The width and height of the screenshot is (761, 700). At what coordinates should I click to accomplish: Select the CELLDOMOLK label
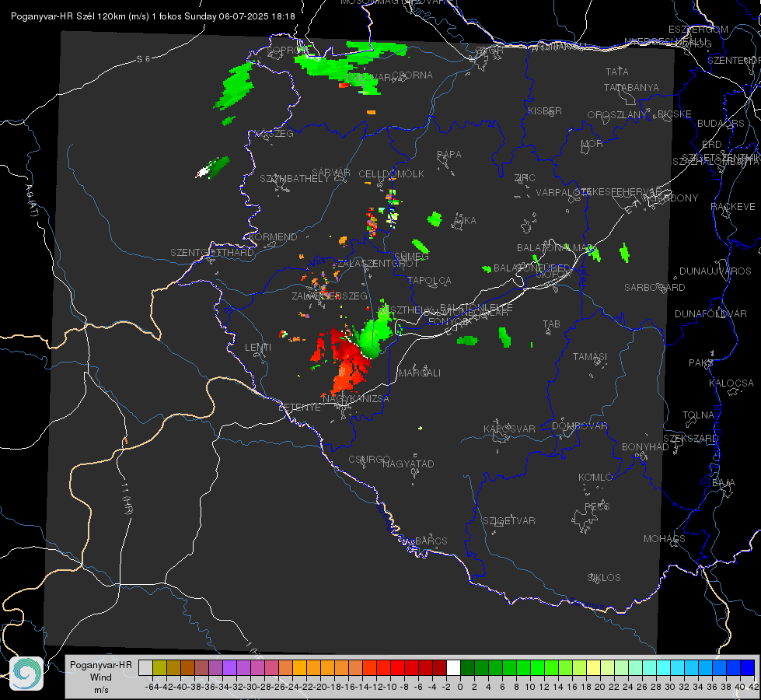click(391, 174)
